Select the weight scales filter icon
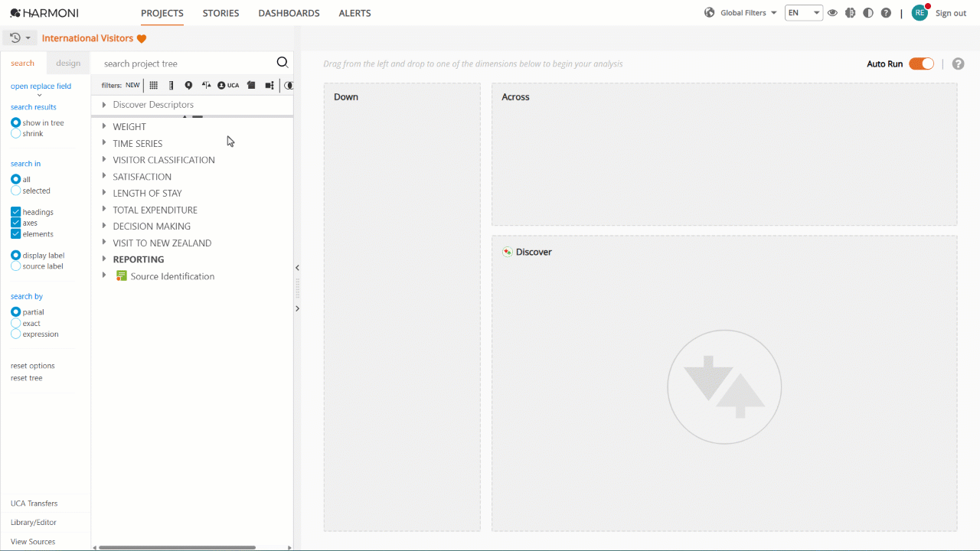Viewport: 980px width, 551px height. pyautogui.click(x=206, y=86)
